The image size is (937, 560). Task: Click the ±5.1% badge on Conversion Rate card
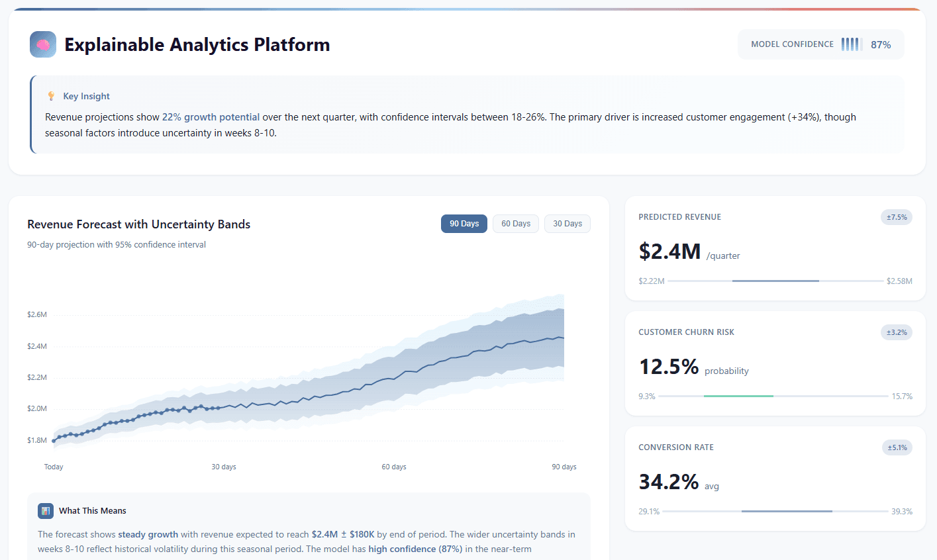(896, 447)
